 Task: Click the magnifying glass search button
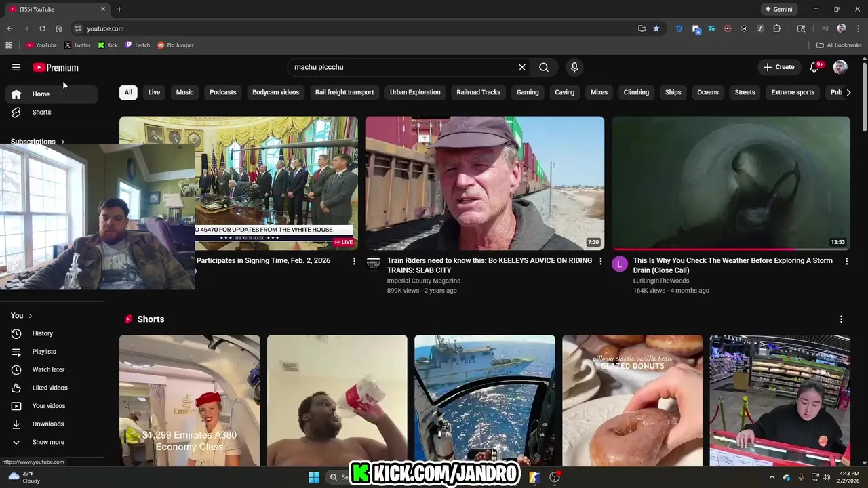point(544,67)
